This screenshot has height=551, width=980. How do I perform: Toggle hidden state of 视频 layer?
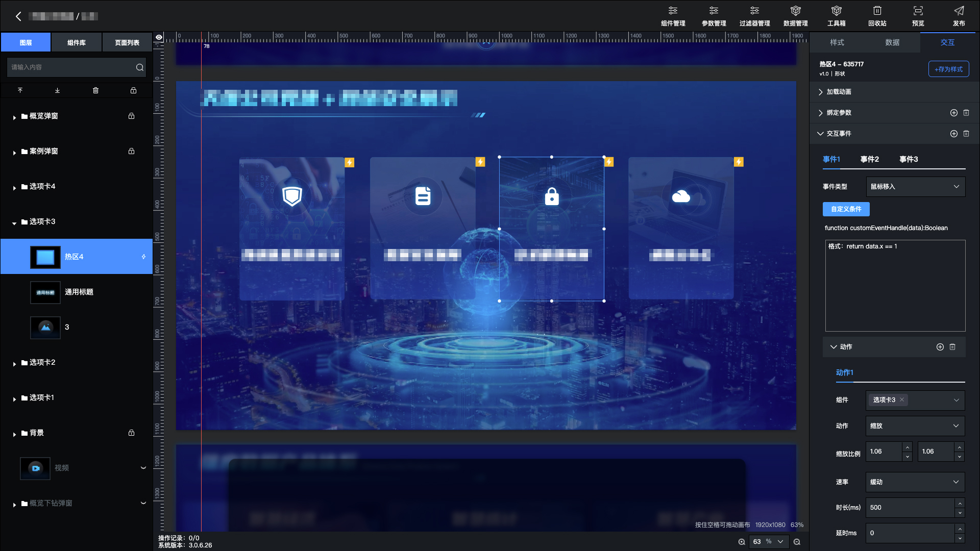143,468
